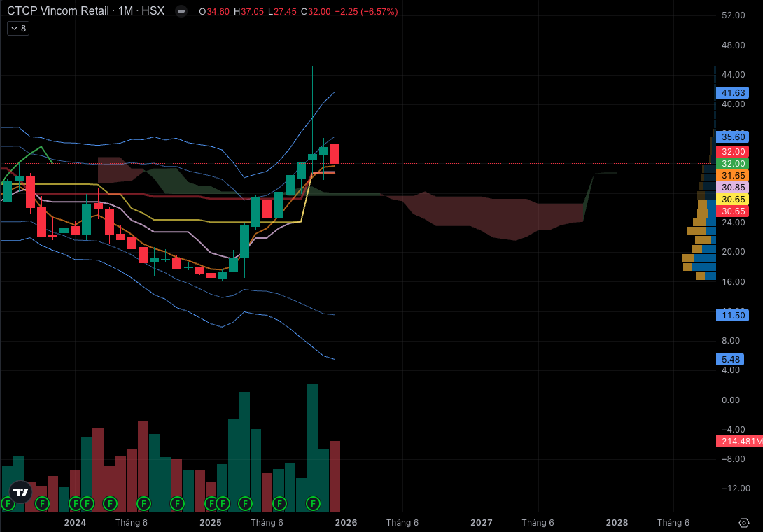763x532 pixels.
Task: Click the close value C32.00 in the header
Action: coord(316,12)
